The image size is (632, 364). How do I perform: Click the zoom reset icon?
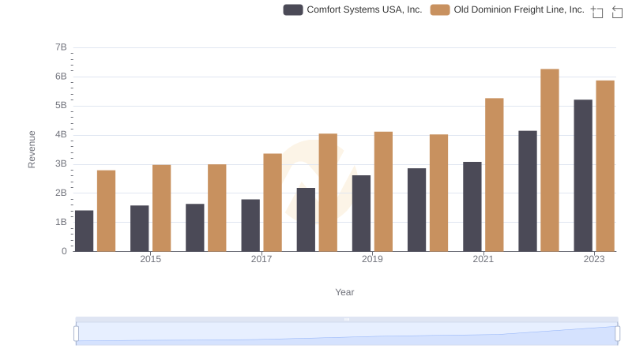pyautogui.click(x=617, y=12)
